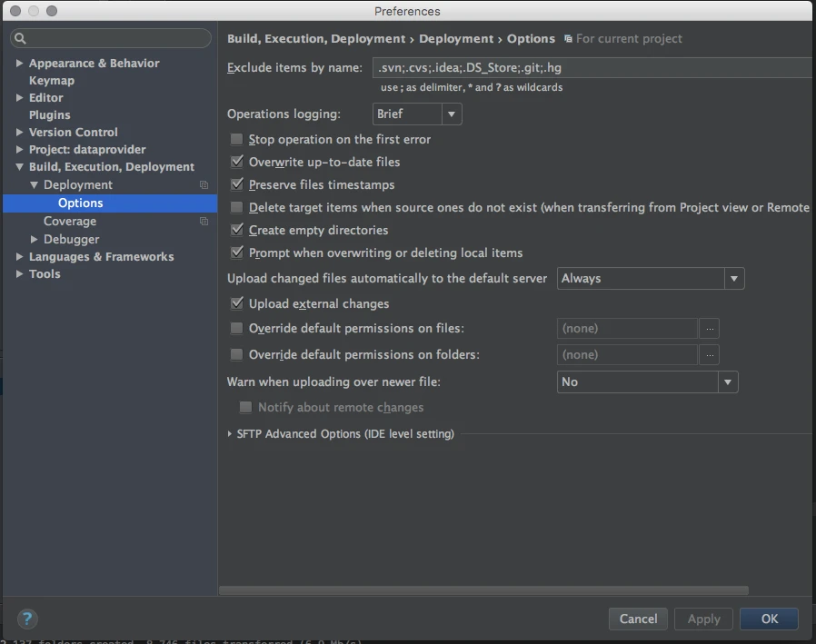Expand SFTP Advanced Options section

[230, 434]
